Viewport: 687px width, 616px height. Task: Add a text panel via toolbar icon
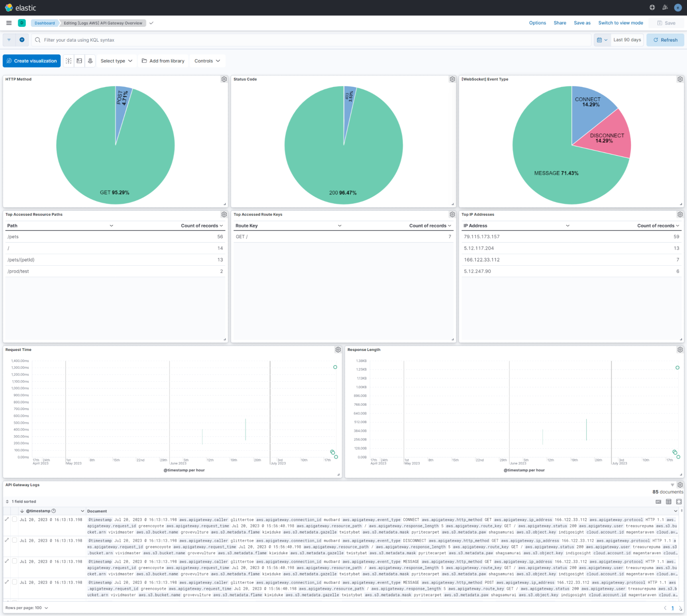pos(69,61)
